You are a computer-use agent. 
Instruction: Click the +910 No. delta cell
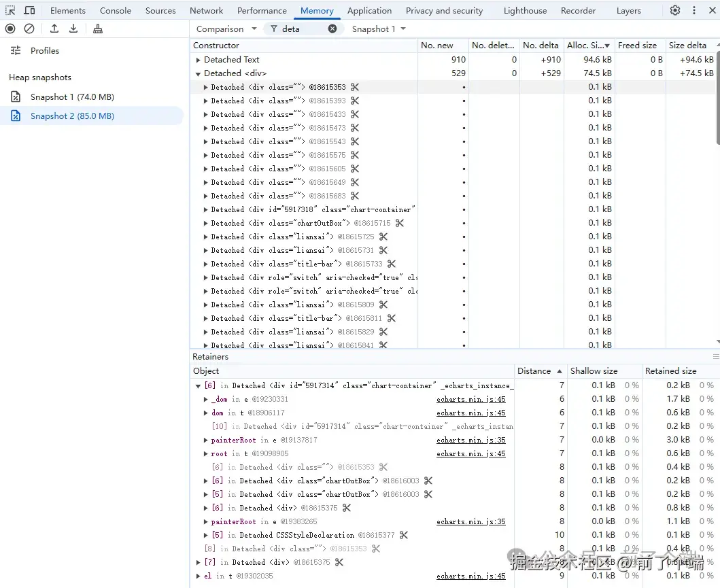click(541, 60)
